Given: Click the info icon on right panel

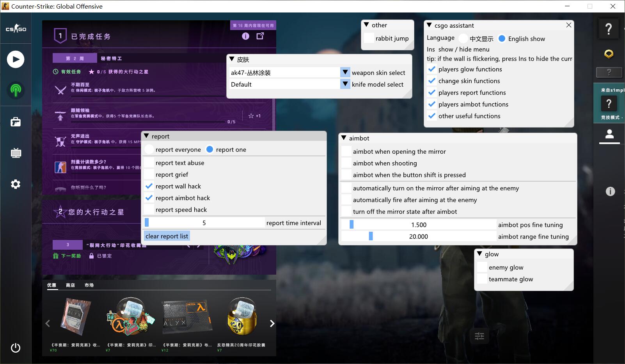Looking at the screenshot, I should pos(610,191).
